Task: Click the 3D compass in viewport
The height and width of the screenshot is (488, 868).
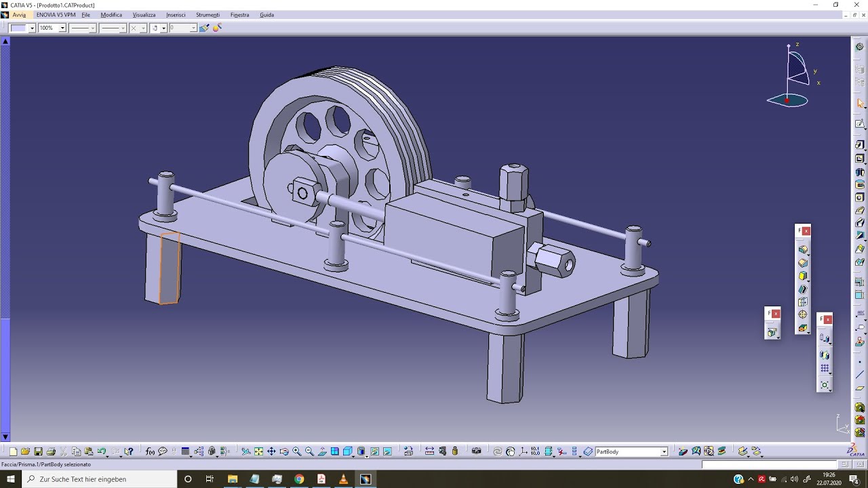Action: click(793, 75)
